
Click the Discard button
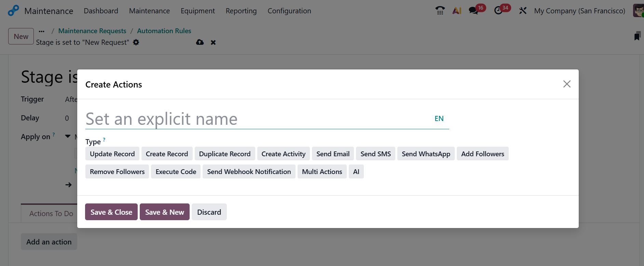tap(209, 212)
